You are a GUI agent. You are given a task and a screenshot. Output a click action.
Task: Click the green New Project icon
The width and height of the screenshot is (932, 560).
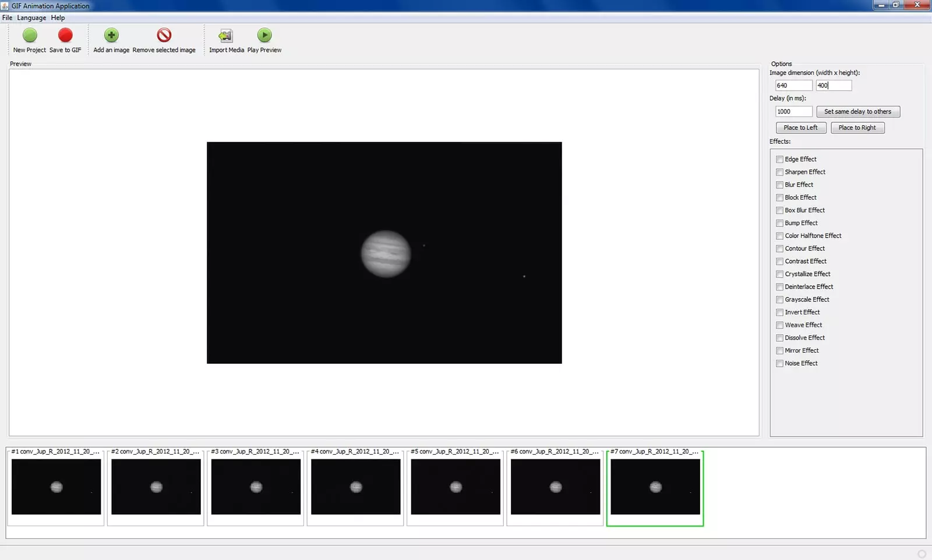click(x=30, y=36)
